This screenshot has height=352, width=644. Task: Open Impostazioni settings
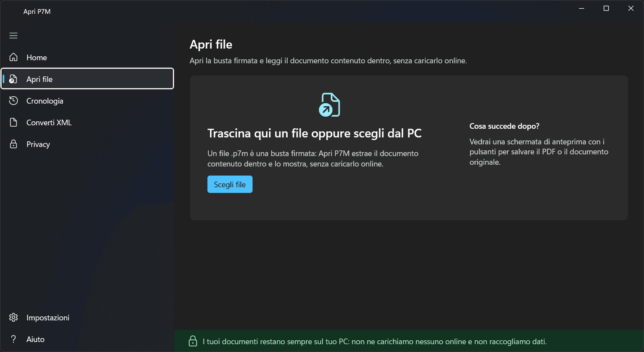point(87,317)
